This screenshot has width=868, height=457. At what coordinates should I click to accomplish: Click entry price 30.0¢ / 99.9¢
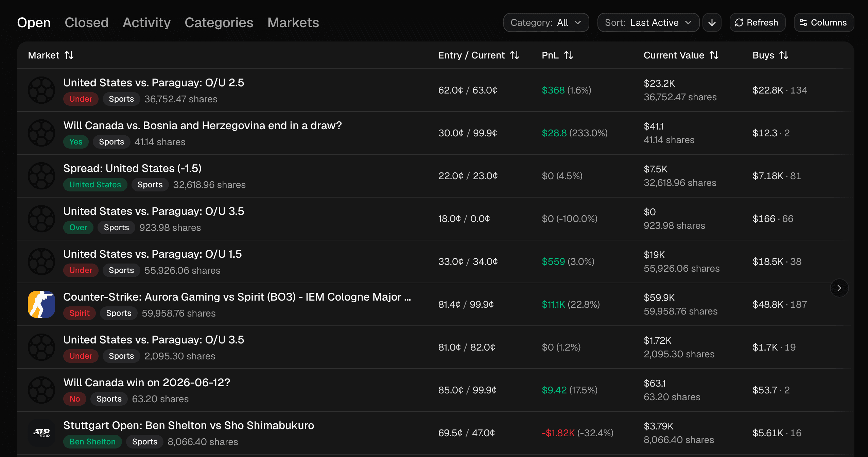tap(468, 133)
